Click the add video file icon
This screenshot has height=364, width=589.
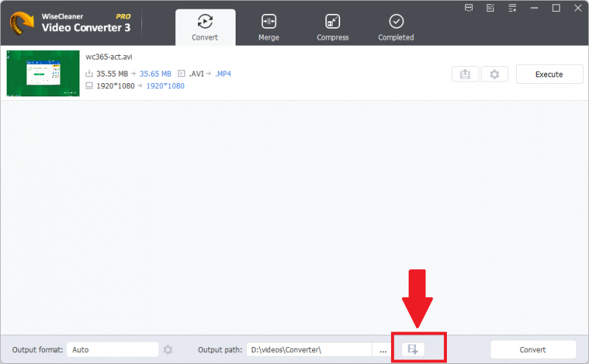coord(413,349)
